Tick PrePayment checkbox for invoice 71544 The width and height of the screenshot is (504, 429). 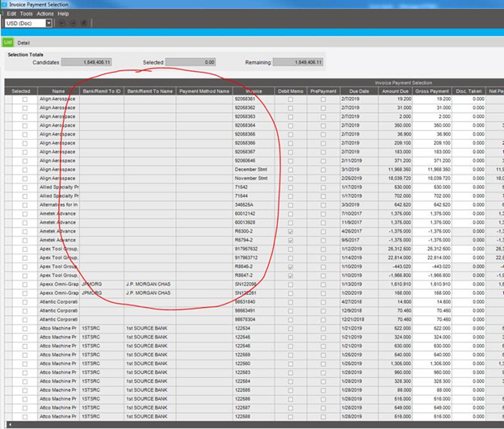pos(323,196)
